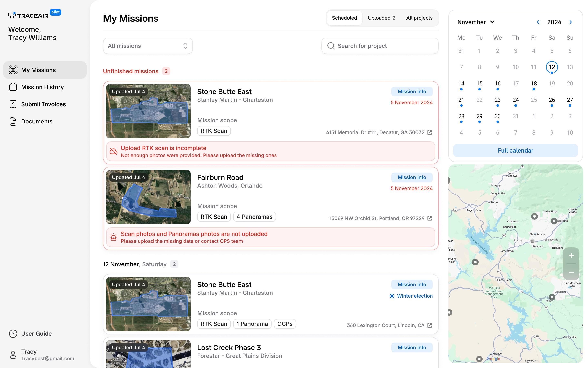Click the Fairburn Road mission title
Screen dimensions: 588x368
click(x=220, y=177)
